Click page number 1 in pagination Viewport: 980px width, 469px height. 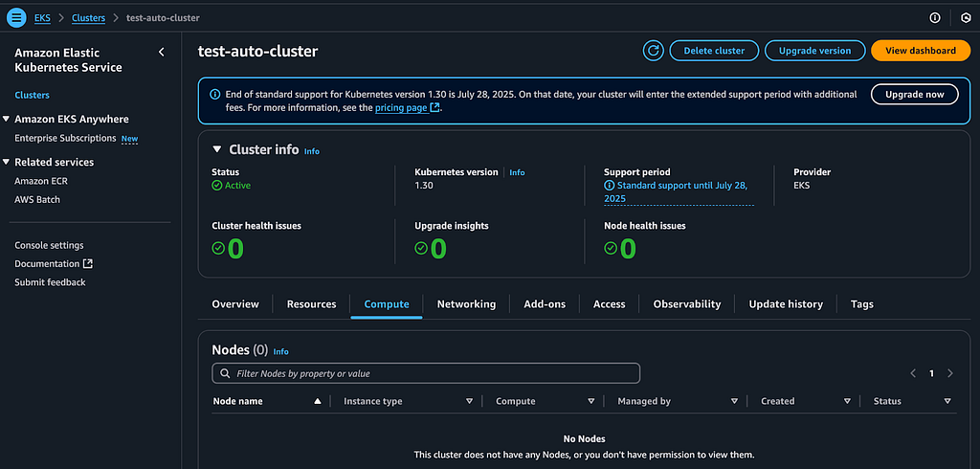[931, 373]
